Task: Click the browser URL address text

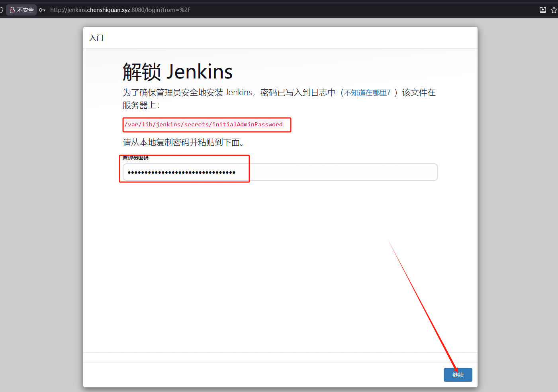Action: (x=120, y=10)
